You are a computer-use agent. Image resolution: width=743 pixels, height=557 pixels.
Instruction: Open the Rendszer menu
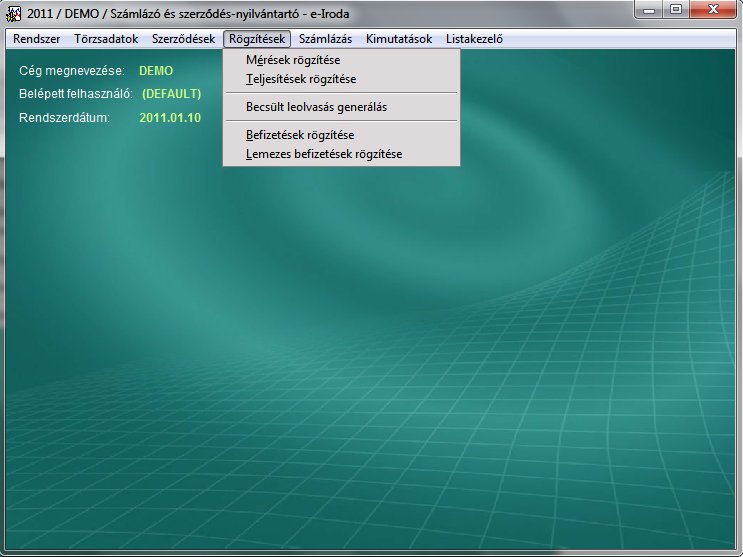pos(37,39)
